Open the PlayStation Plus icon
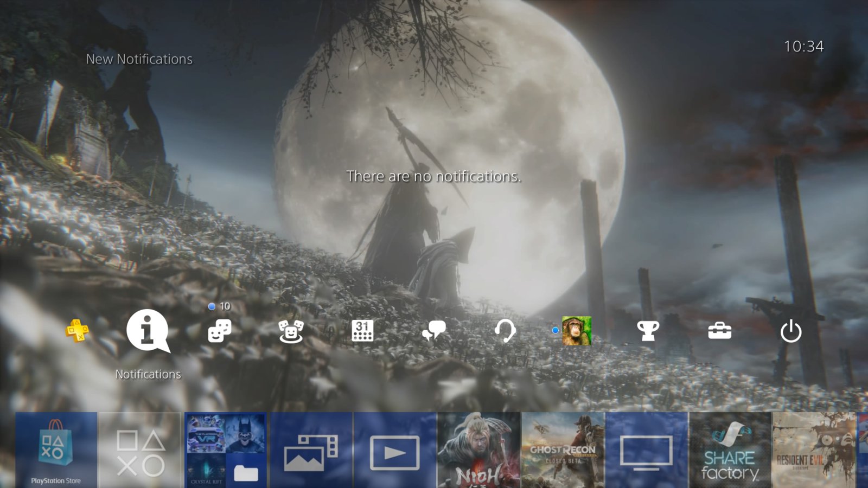Screen dimensions: 868x488 (78, 330)
